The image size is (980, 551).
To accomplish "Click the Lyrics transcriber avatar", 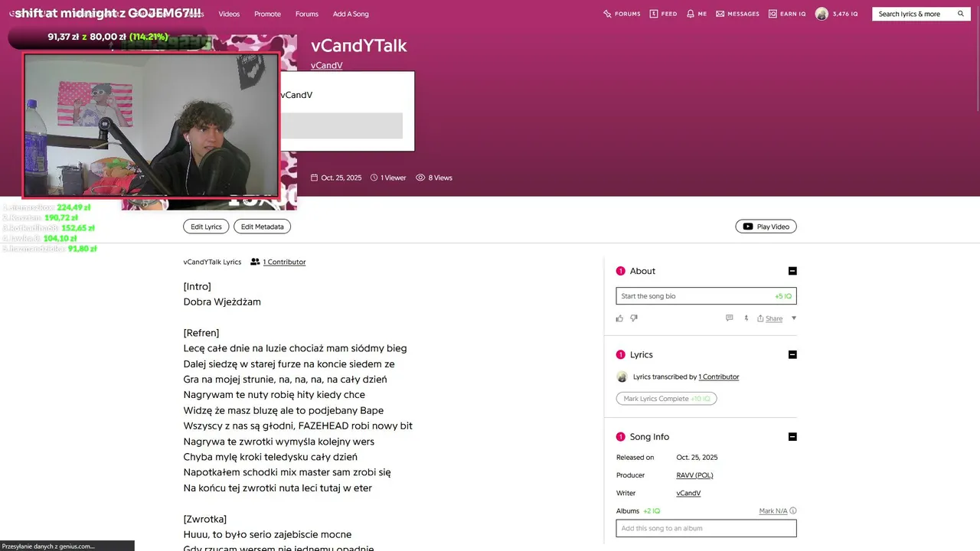I will [622, 377].
